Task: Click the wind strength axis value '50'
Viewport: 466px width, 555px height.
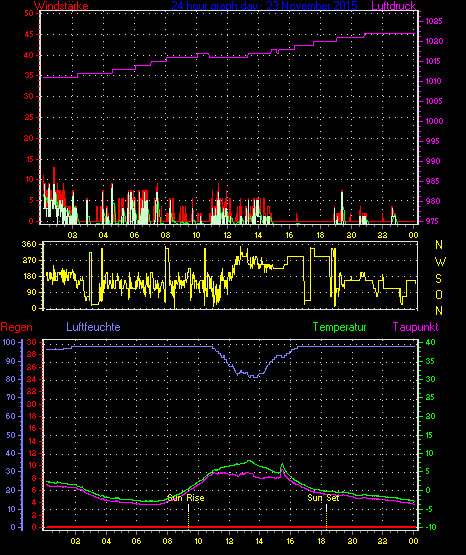Action: click(29, 13)
